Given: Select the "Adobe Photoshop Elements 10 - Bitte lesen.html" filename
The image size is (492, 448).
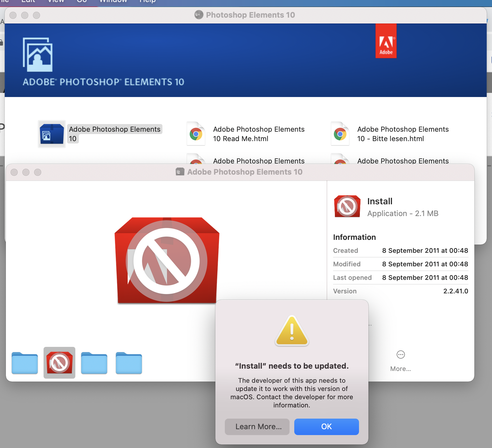Looking at the screenshot, I should tap(403, 134).
